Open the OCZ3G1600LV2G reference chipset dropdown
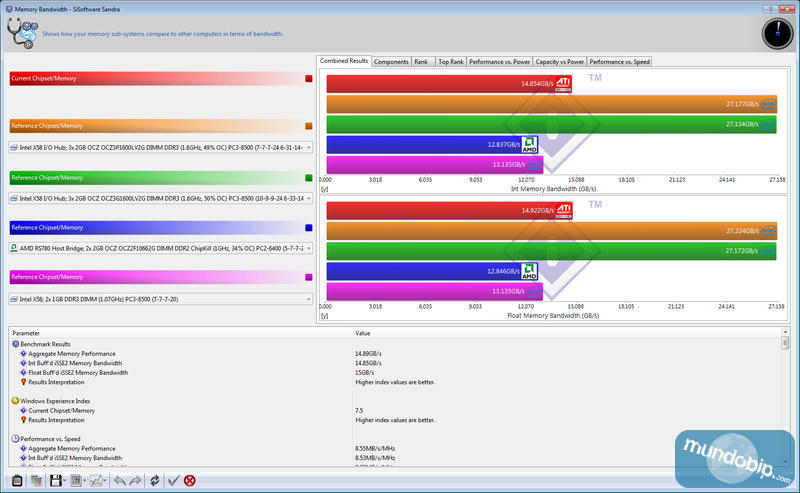 (161, 199)
